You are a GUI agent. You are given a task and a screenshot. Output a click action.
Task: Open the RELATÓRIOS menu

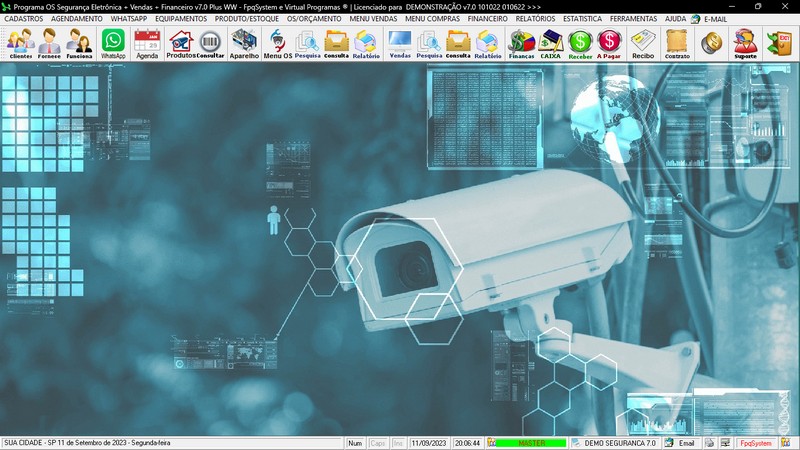click(535, 19)
